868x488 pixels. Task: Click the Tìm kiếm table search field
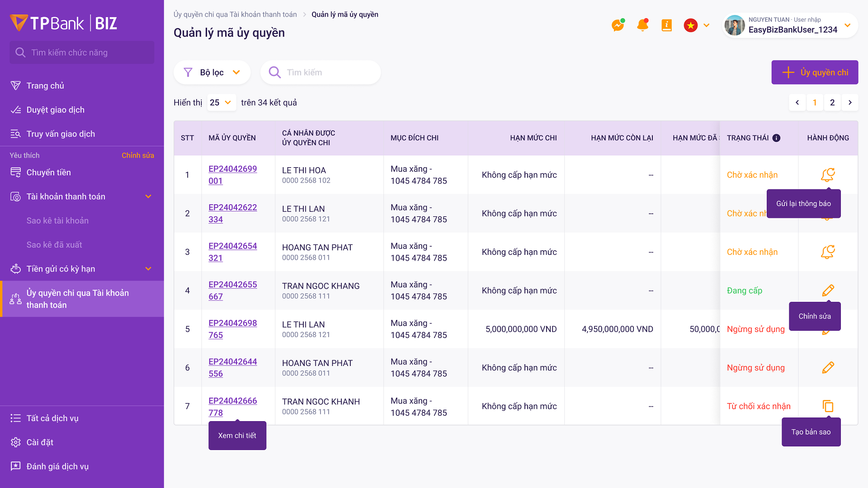point(321,72)
